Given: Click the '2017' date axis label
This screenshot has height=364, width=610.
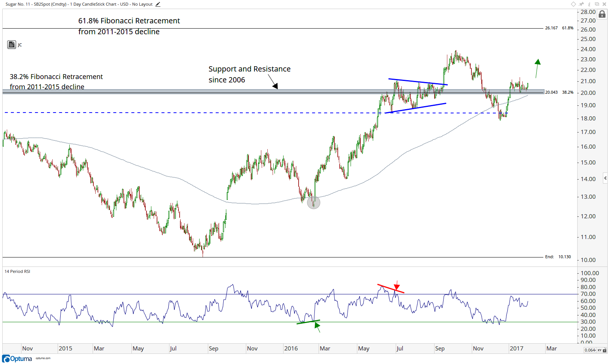Looking at the screenshot, I should [x=516, y=349].
